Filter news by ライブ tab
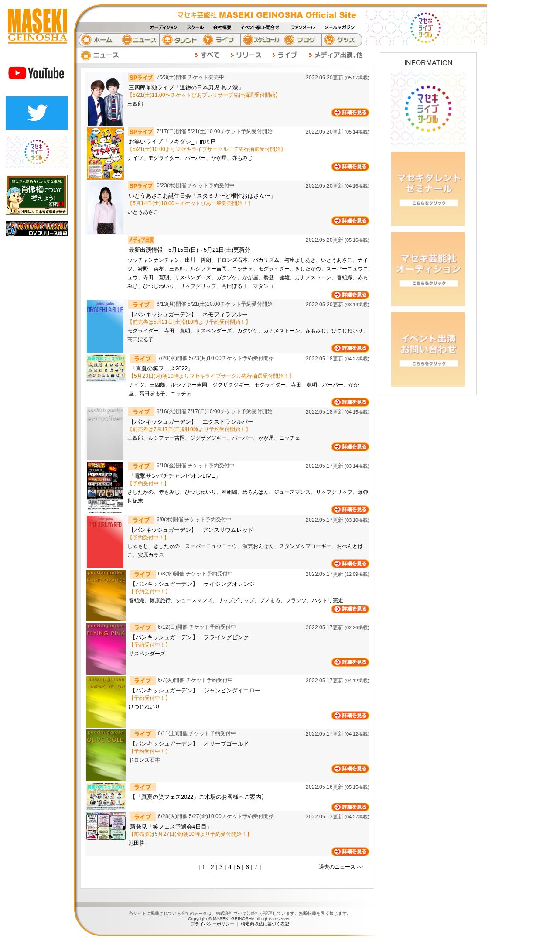560x945 pixels. pyautogui.click(x=284, y=55)
